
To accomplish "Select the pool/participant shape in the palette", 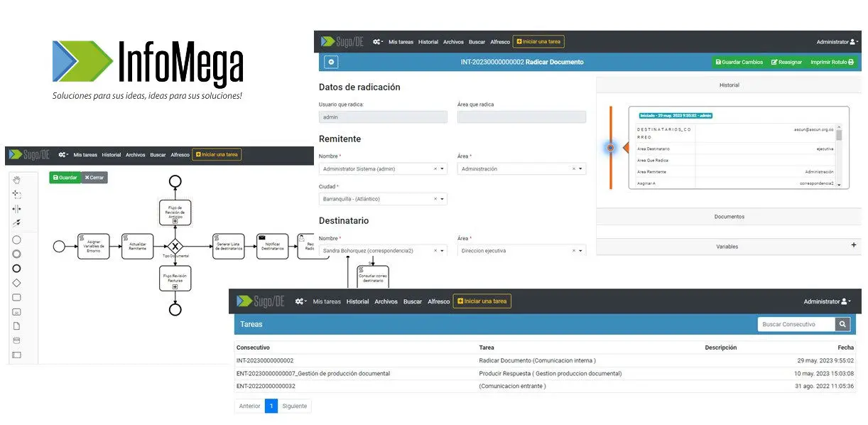I will (17, 355).
